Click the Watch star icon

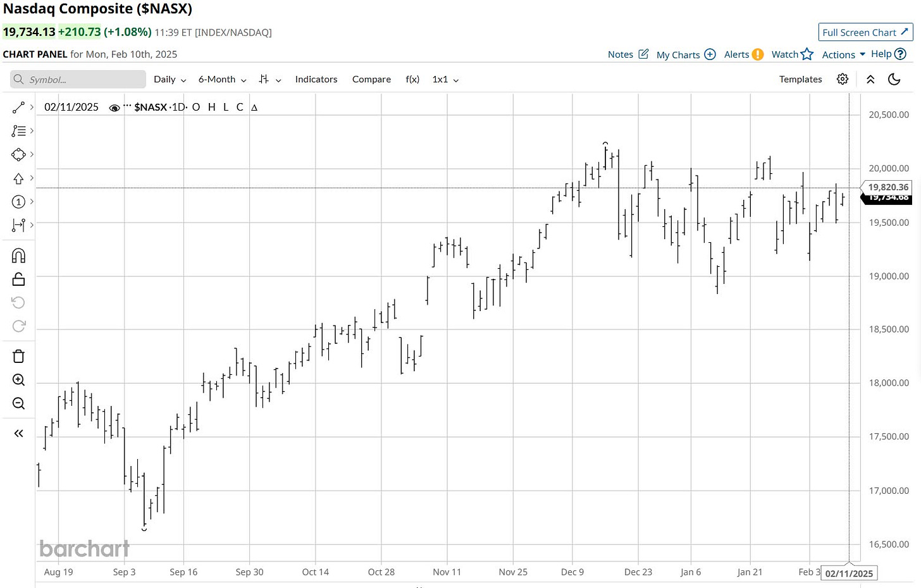[x=807, y=54]
